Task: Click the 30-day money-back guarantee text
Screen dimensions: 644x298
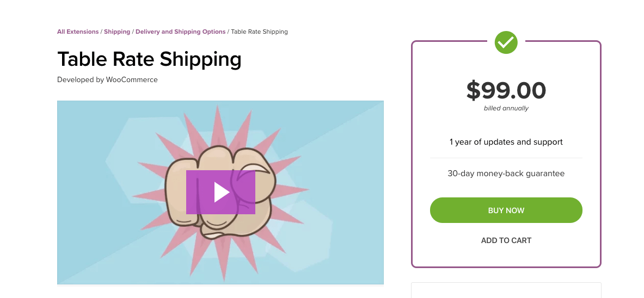Action: [506, 174]
